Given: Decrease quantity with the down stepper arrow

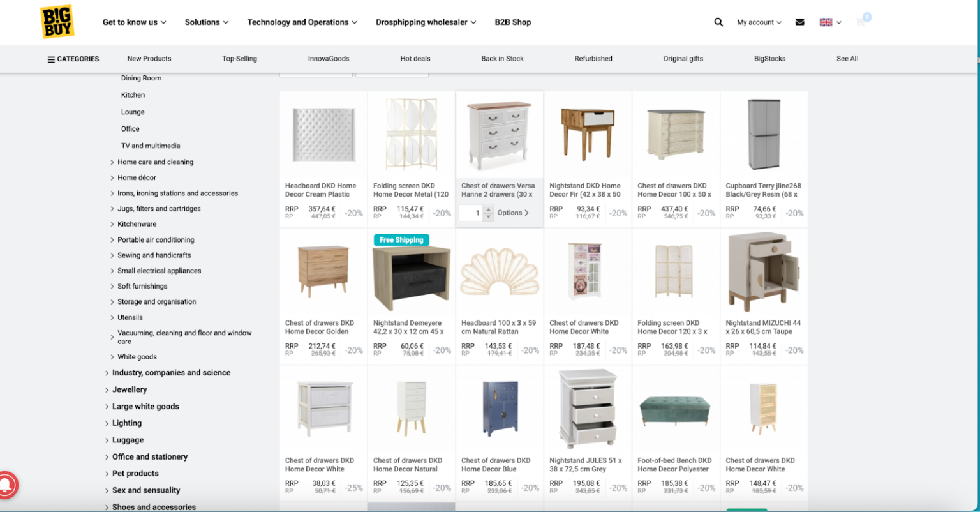Looking at the screenshot, I should (487, 216).
